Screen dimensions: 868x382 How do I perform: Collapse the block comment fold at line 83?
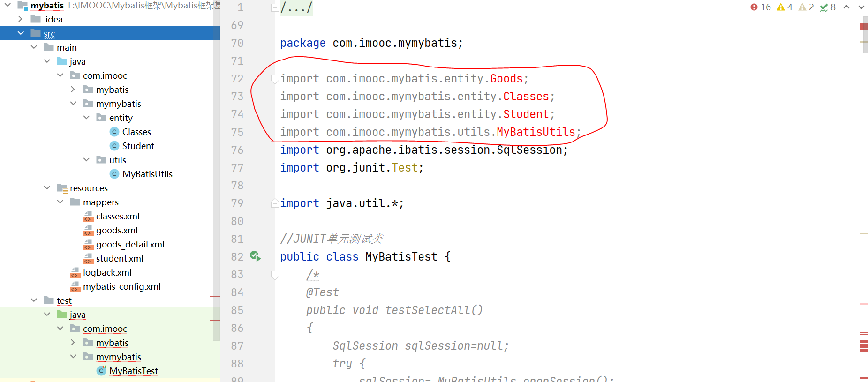275,275
